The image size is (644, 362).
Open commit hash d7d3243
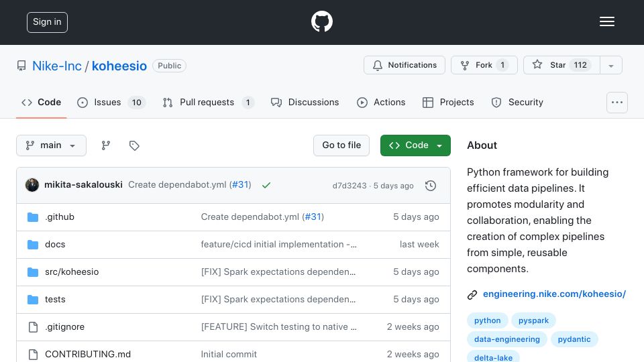(350, 186)
